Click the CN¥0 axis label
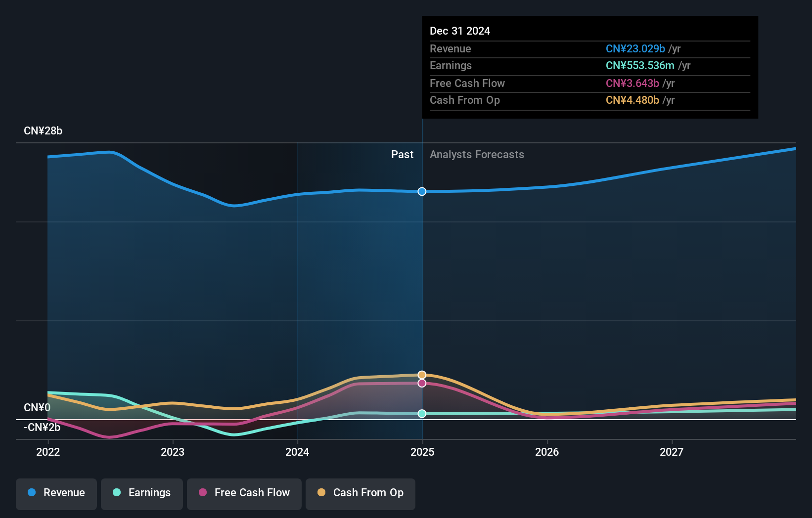Screen dimensions: 812x518 [37, 407]
